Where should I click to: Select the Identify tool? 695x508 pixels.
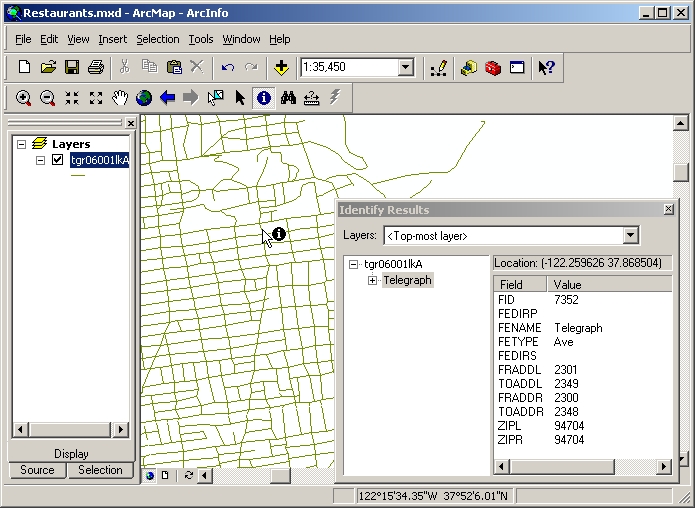tap(264, 98)
